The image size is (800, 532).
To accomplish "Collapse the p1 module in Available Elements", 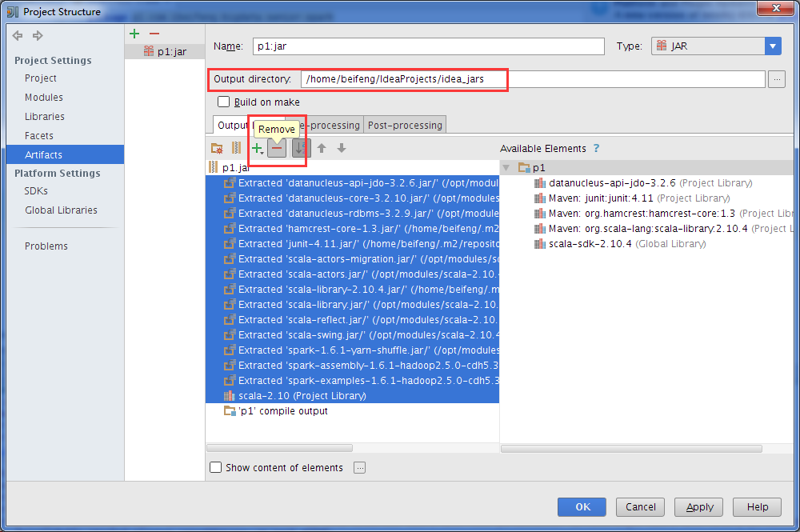I will [506, 167].
